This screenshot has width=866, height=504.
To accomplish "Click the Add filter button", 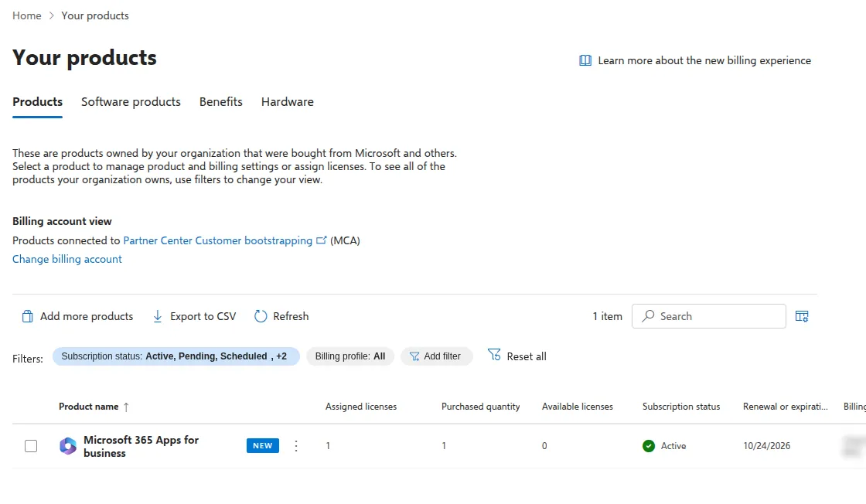I will 436,356.
